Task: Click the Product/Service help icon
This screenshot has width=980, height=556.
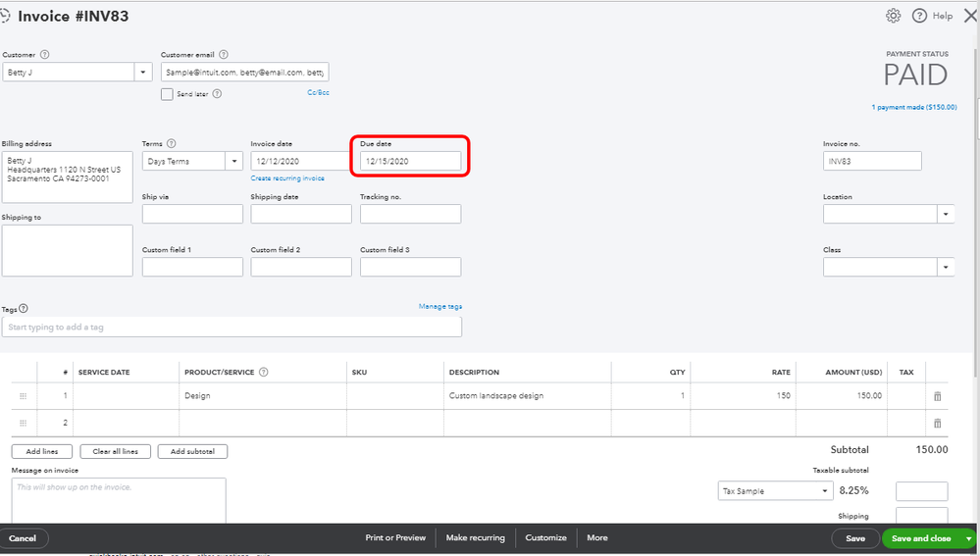Action: click(x=263, y=373)
